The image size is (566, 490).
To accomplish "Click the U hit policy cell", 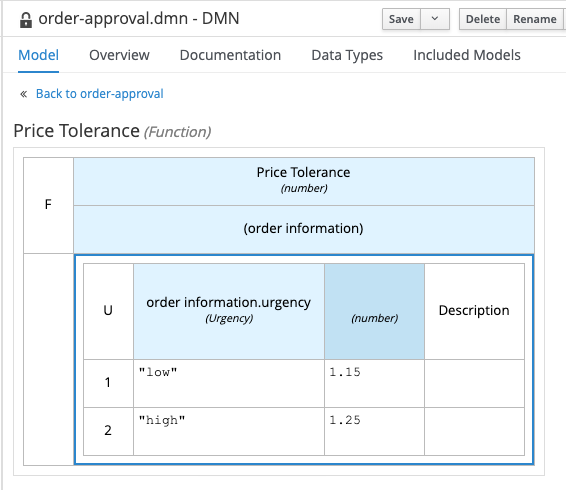I will pyautogui.click(x=108, y=311).
